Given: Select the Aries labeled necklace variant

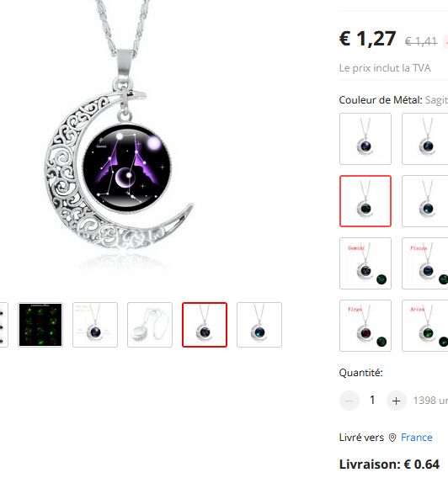Looking at the screenshot, I should click(424, 326).
